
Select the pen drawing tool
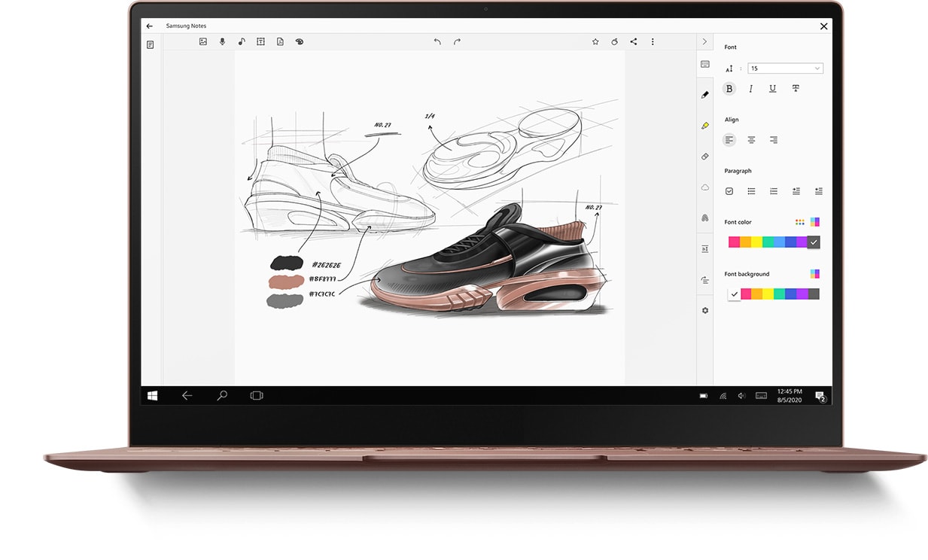[704, 95]
